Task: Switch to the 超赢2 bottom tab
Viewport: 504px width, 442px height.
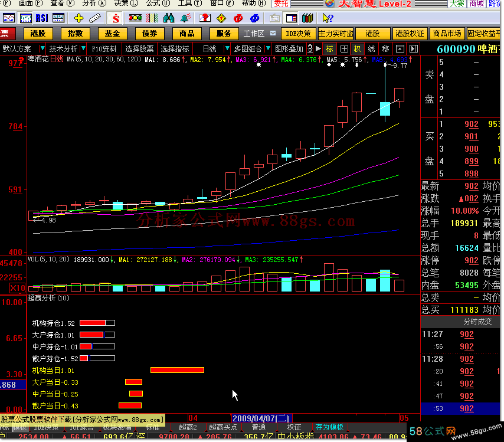Action: pyautogui.click(x=188, y=427)
